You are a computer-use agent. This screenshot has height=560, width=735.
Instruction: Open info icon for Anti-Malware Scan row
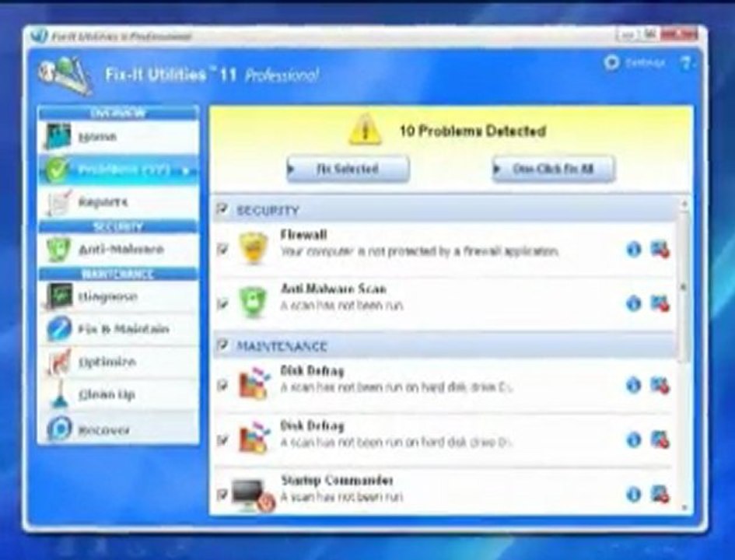634,303
